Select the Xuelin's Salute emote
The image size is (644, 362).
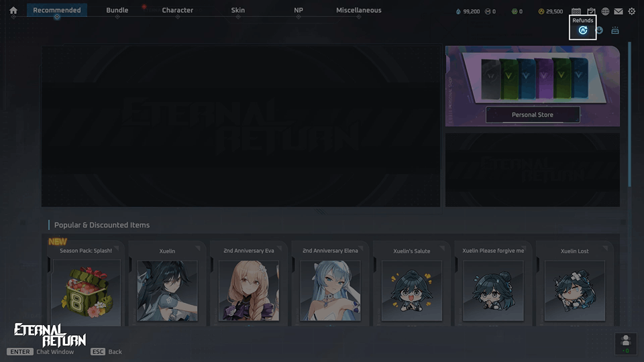tap(411, 283)
